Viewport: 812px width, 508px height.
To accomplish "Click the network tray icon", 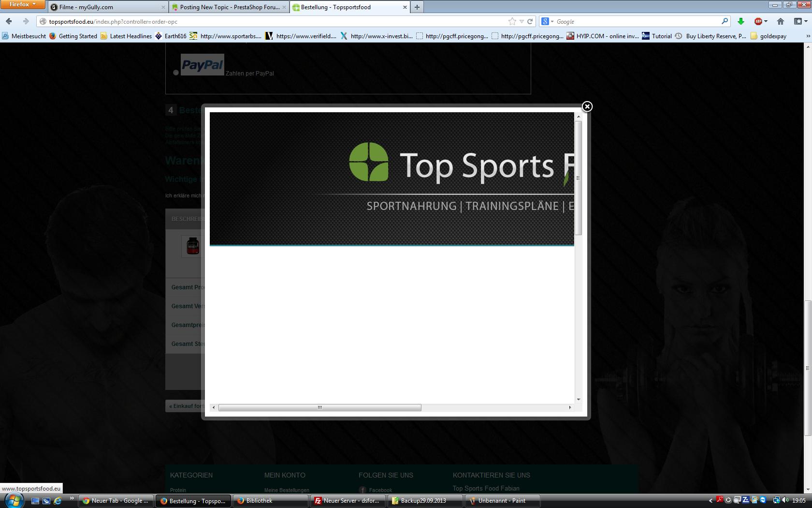I will pos(776,501).
